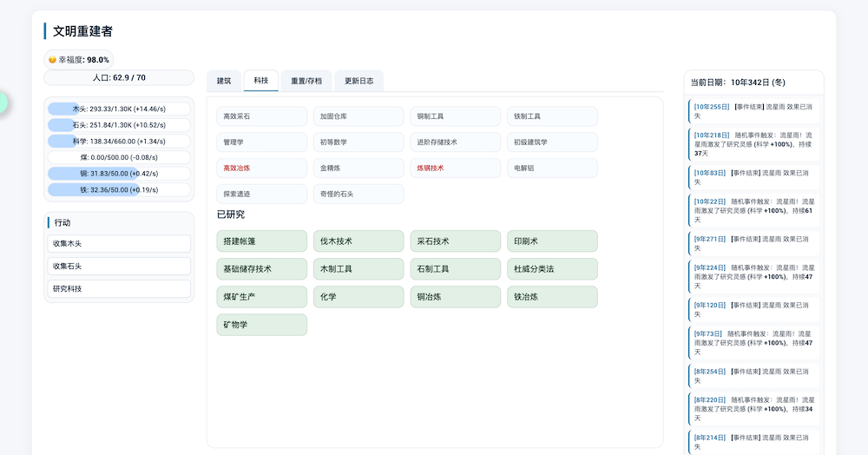Research the 加固仓库 technology
Screen dimensions: 868x455
pos(358,116)
